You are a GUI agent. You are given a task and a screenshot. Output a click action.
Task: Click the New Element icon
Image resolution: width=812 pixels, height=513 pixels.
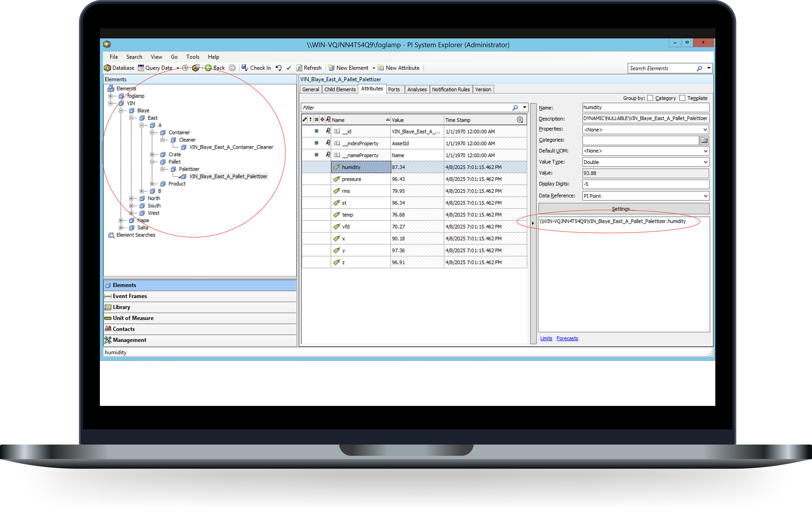(x=331, y=68)
